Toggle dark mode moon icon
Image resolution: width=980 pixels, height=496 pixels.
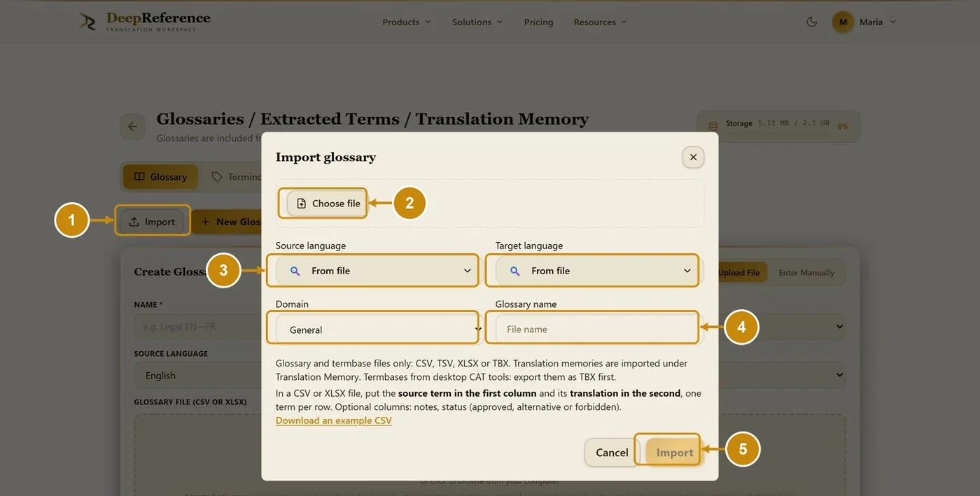click(x=812, y=22)
